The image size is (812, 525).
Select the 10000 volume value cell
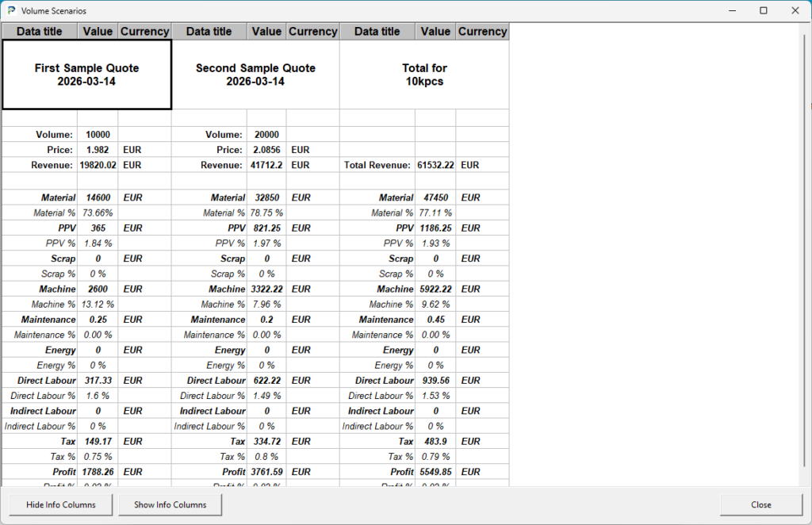point(98,135)
